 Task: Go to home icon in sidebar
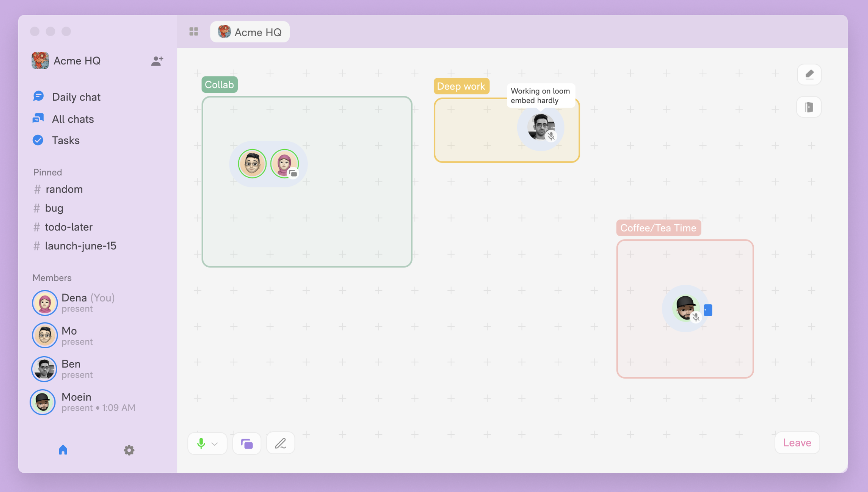tap(63, 450)
